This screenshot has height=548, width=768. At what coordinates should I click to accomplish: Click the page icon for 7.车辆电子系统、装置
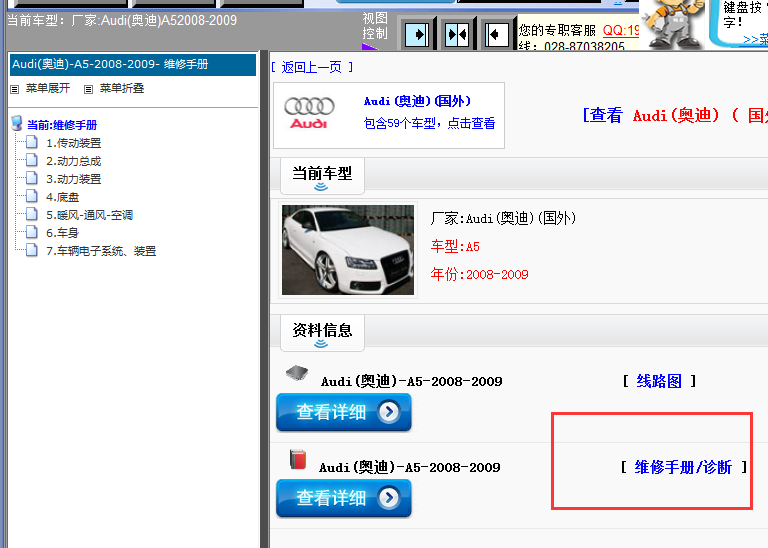coord(32,250)
